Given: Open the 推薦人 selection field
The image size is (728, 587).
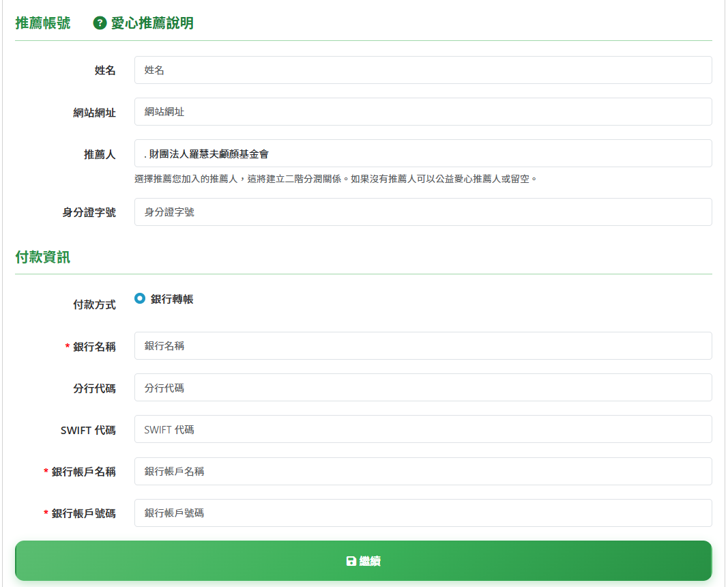Looking at the screenshot, I should pos(423,154).
